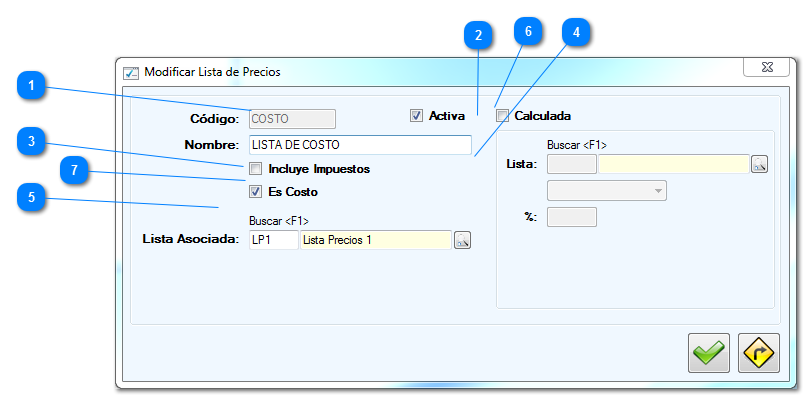Image resolution: width=806 pixels, height=398 pixels.
Task: Click the Código field containing COSTO
Action: coord(292,119)
